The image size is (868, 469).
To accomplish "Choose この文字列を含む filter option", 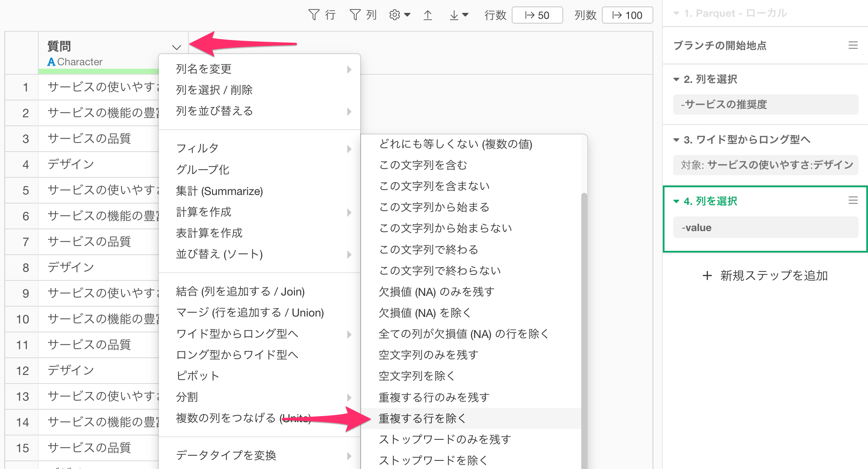I will tap(471, 165).
